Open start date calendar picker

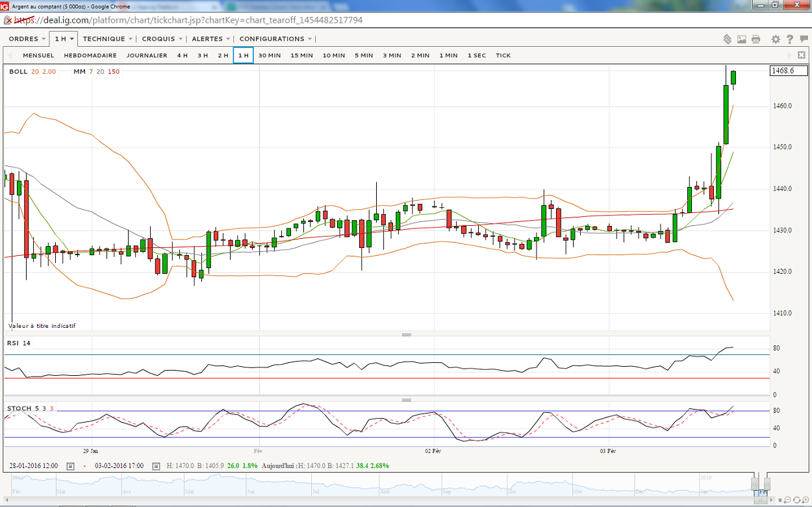(x=70, y=466)
